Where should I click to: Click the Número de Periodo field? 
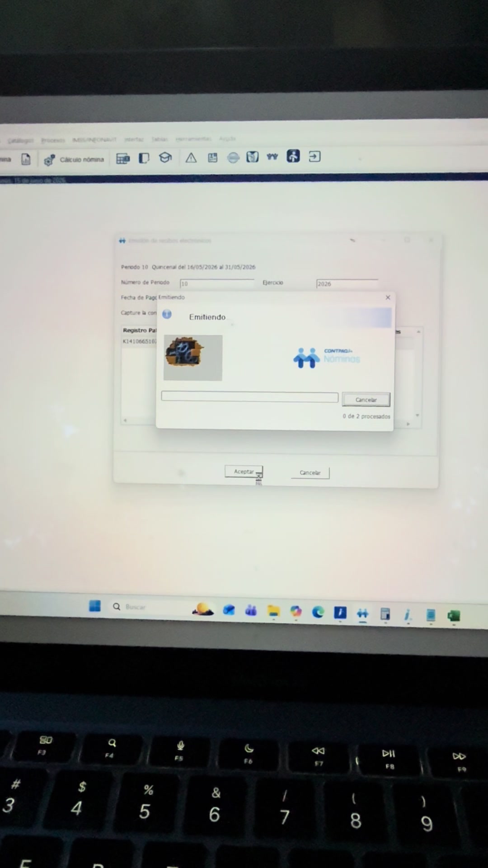tap(217, 283)
